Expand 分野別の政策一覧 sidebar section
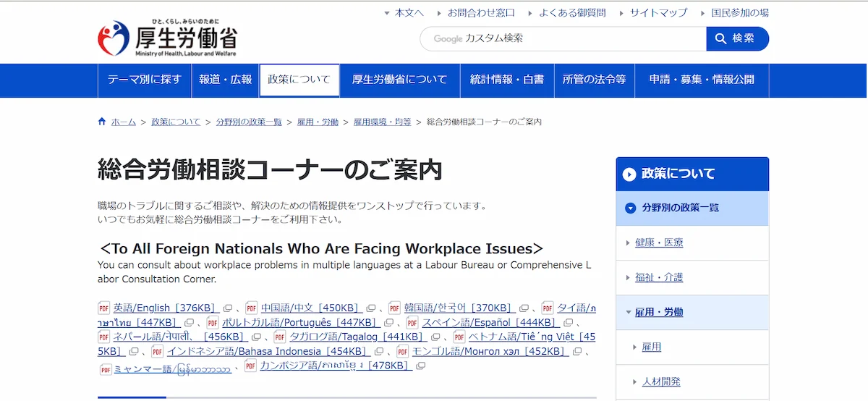The width and height of the screenshot is (868, 401). 692,208
